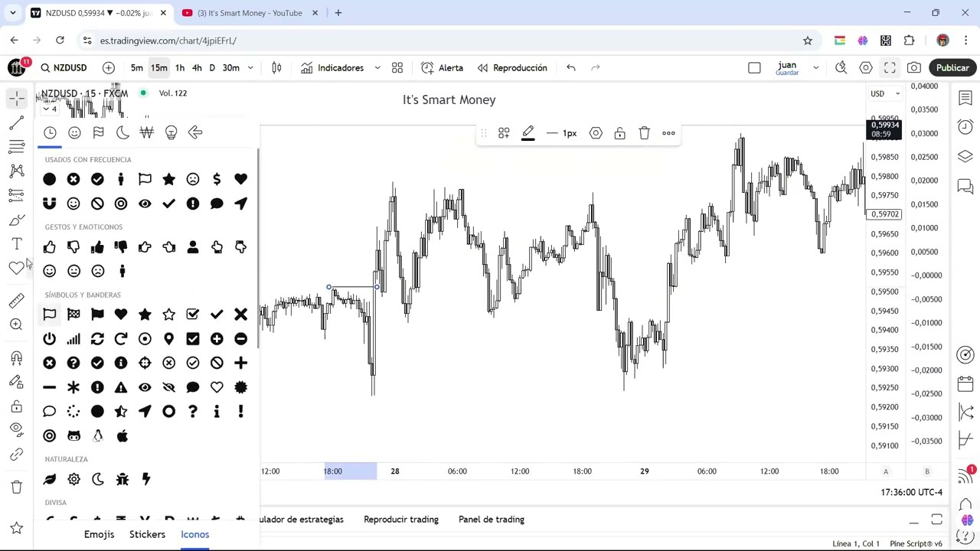Click the browser address bar URL
Viewport: 980px width, 551px height.
(168, 41)
